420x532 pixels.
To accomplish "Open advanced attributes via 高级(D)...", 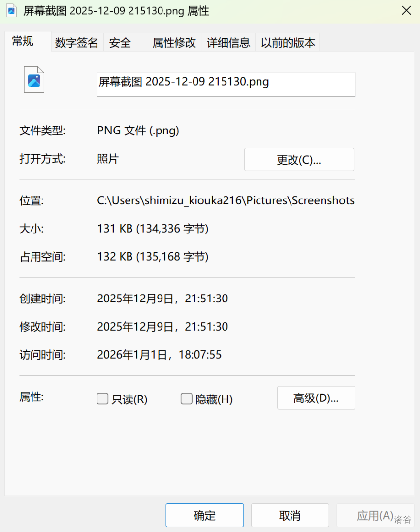I will pyautogui.click(x=316, y=398).
